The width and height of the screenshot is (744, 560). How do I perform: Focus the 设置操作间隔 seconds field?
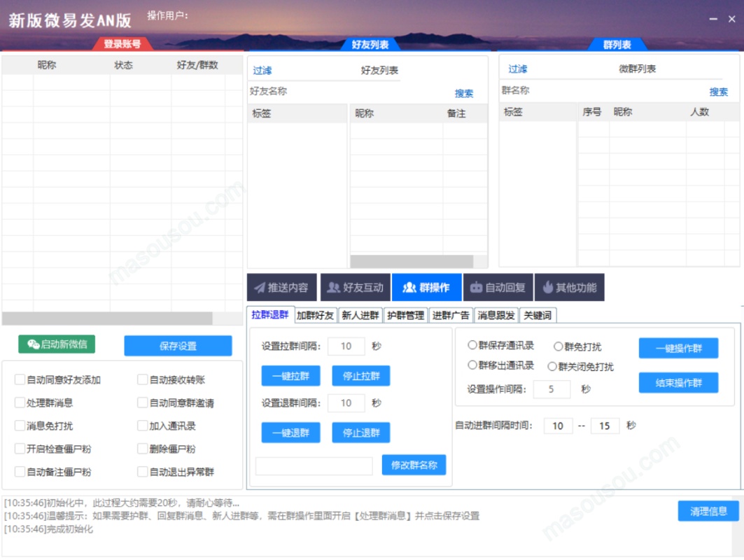tap(552, 389)
